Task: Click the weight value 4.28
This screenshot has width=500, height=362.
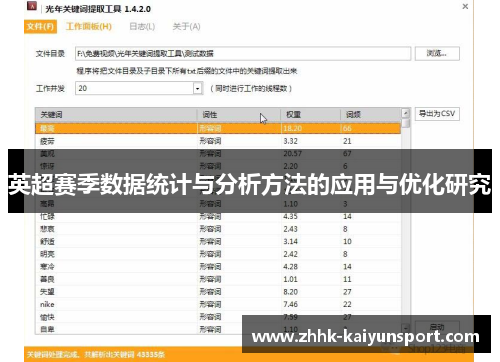Action: [290, 267]
